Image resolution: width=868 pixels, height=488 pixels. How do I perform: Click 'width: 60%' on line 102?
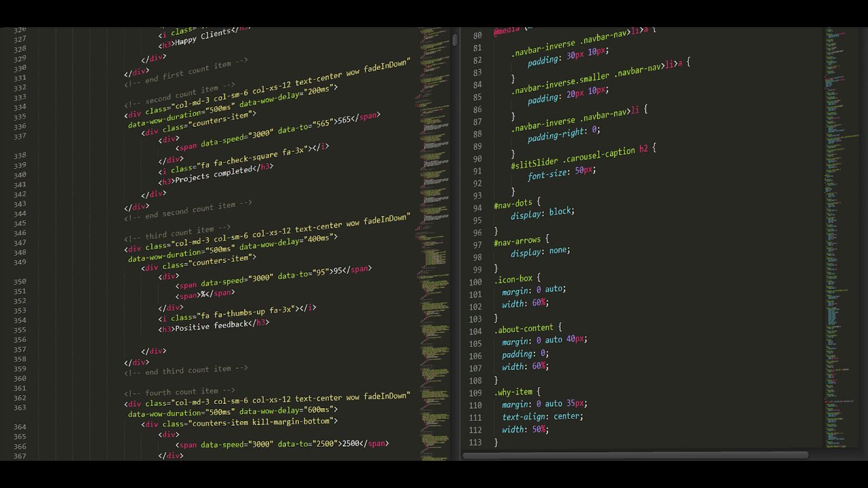[x=526, y=304]
